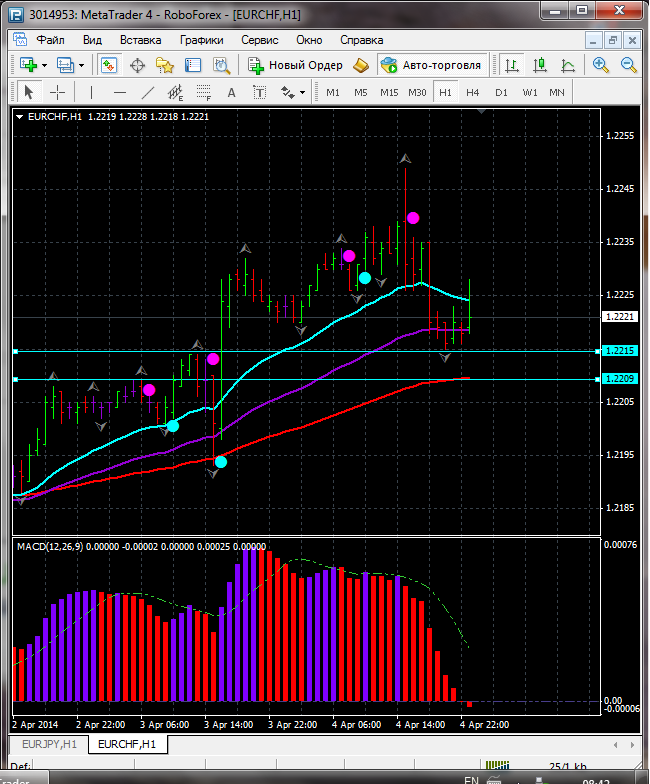This screenshot has width=650, height=784.
Task: Toggle the Data Window crosshair-circle icon
Action: click(137, 65)
